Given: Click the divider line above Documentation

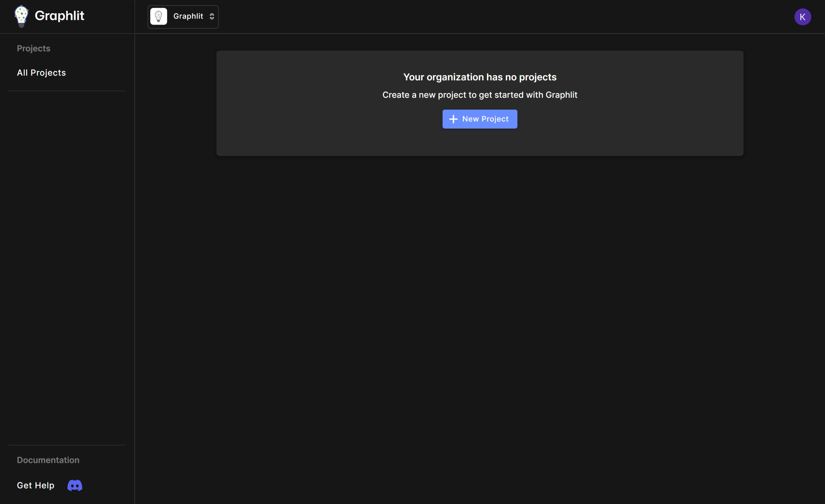Looking at the screenshot, I should tap(67, 445).
